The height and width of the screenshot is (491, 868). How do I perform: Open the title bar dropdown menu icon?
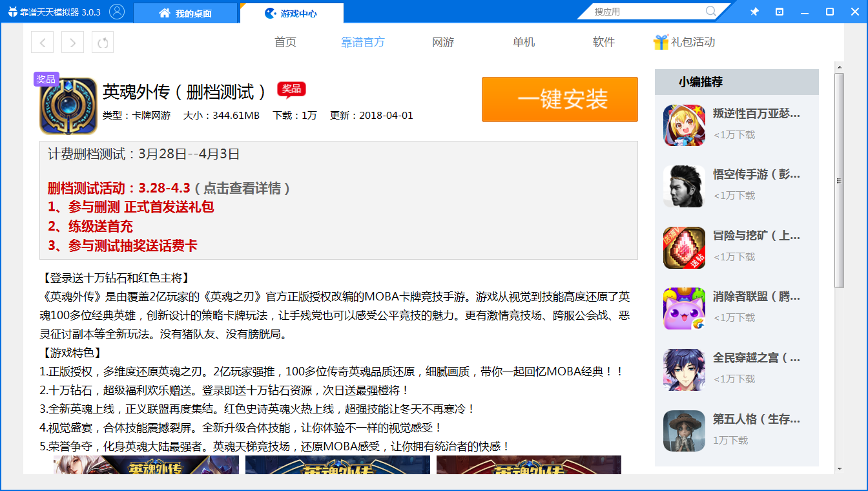click(780, 12)
